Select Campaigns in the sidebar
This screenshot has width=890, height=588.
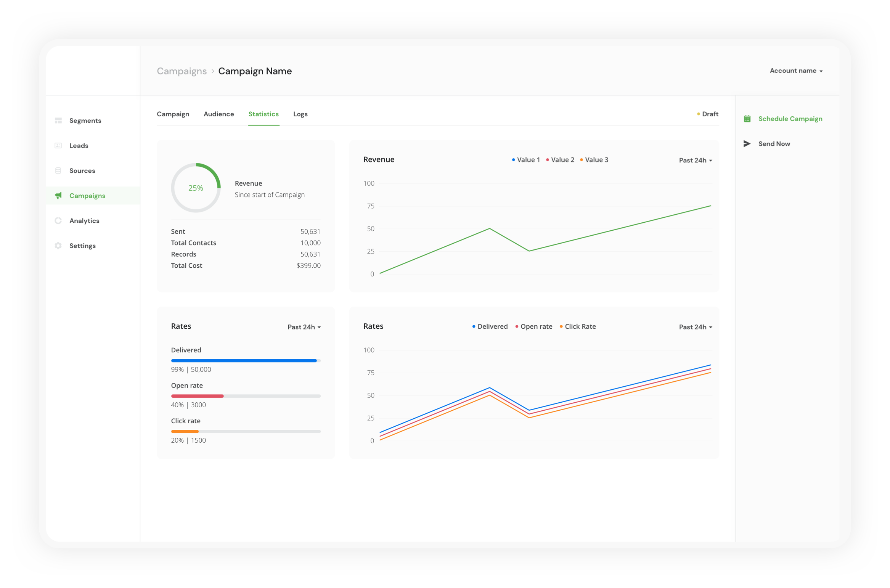[x=93, y=196]
